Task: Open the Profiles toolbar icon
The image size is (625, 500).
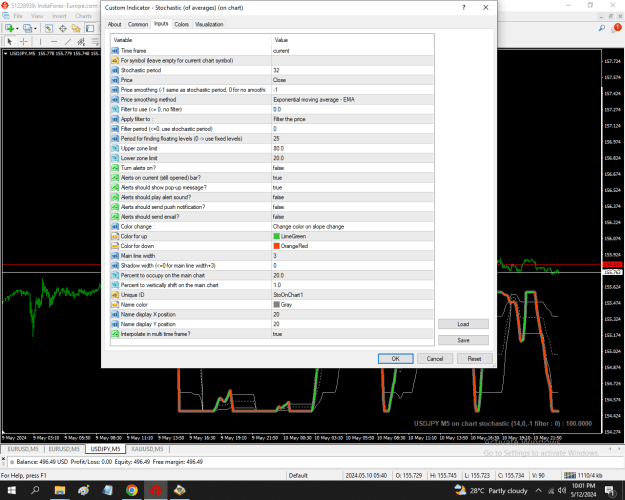Action: tap(27, 28)
